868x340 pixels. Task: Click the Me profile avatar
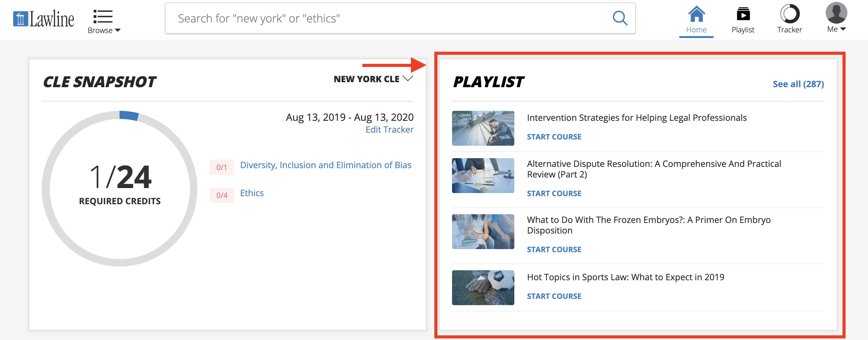coord(836,13)
